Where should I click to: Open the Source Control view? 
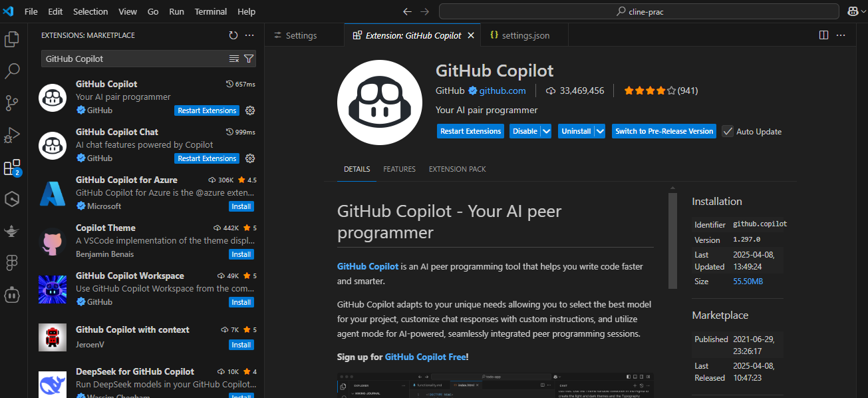(x=12, y=103)
